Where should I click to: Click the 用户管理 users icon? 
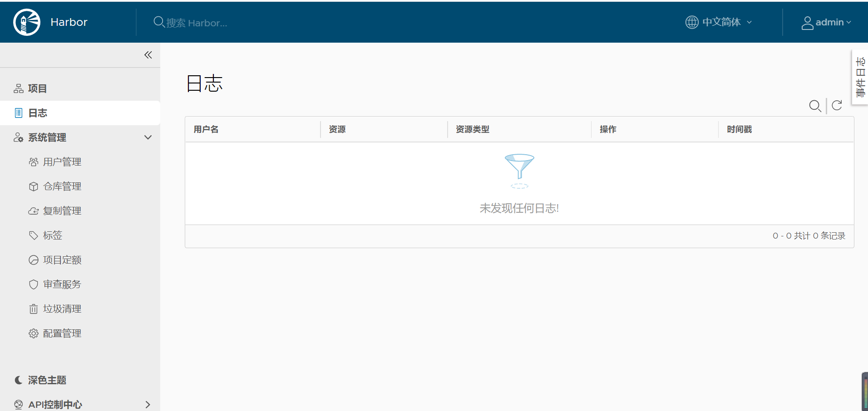click(x=34, y=162)
